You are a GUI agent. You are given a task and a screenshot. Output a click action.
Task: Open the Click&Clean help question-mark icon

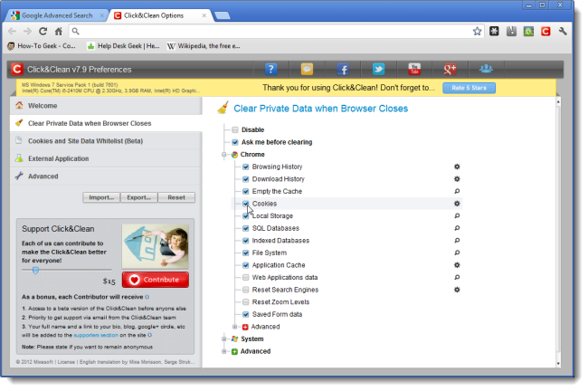tap(270, 69)
